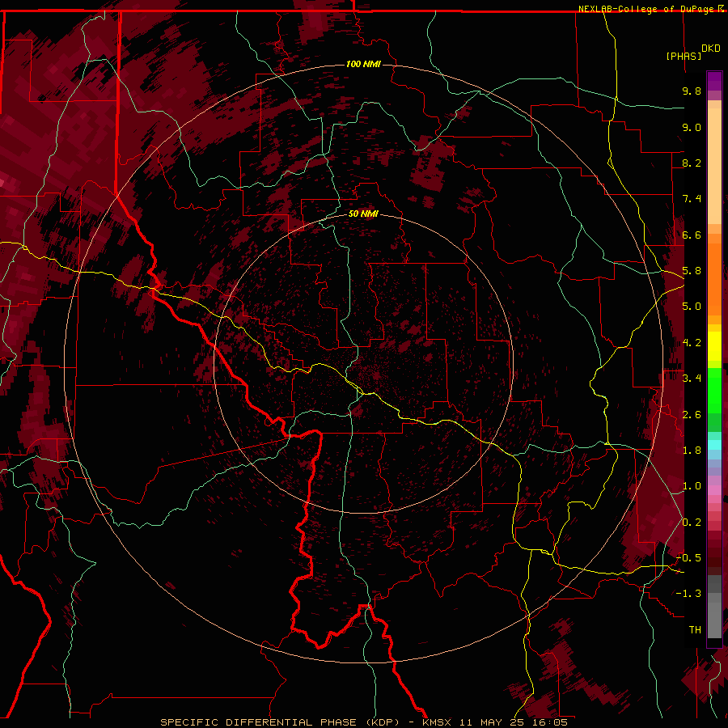Click the -1.3 scale value
The width and height of the screenshot is (728, 728).
point(688,594)
